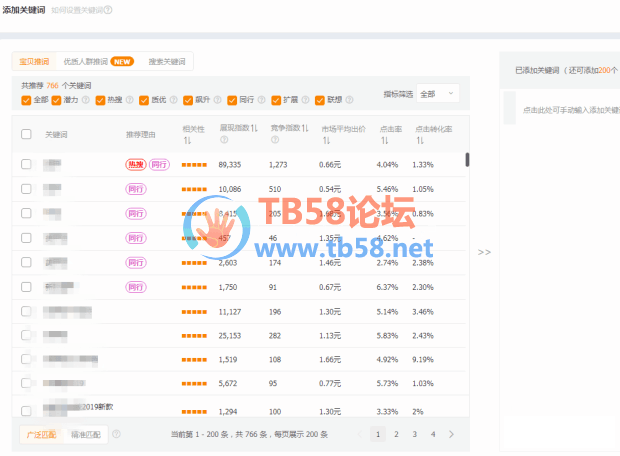Screen dimensions: 620x456
Task: Go to the next page arrow
Action: click(x=452, y=434)
